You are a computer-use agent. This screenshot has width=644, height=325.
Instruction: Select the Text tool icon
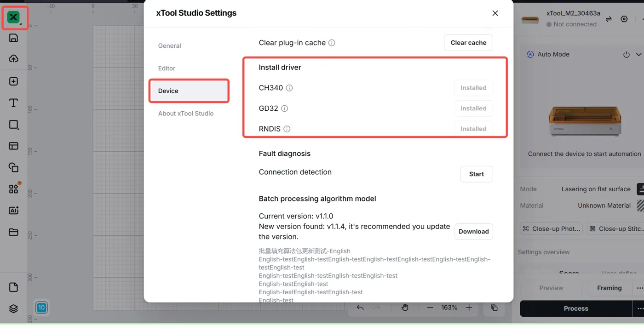13,103
